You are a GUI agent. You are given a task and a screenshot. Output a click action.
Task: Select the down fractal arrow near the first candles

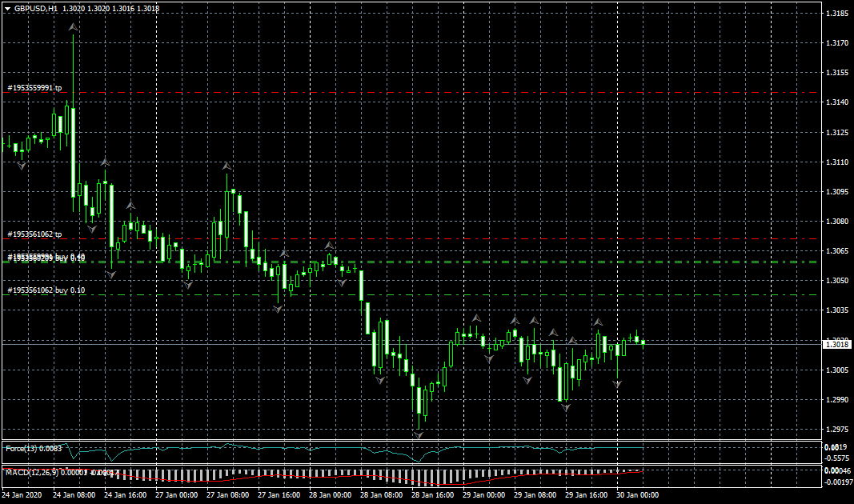coord(22,165)
